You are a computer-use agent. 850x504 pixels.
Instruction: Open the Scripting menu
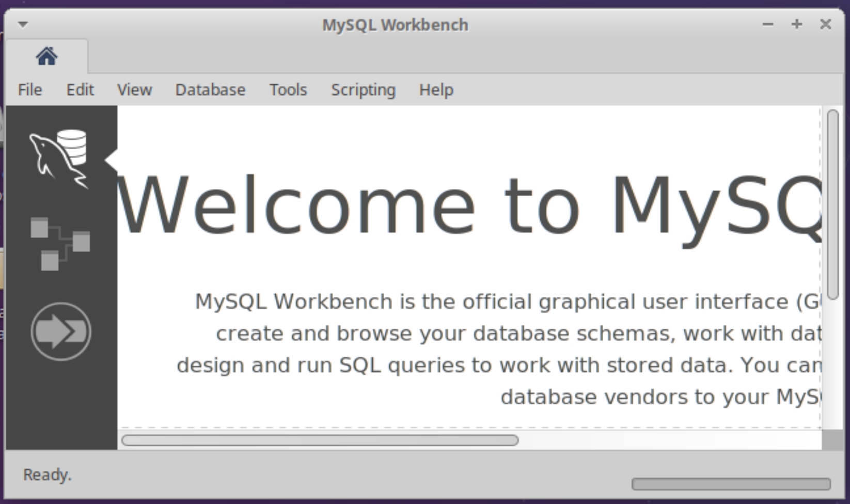point(363,90)
